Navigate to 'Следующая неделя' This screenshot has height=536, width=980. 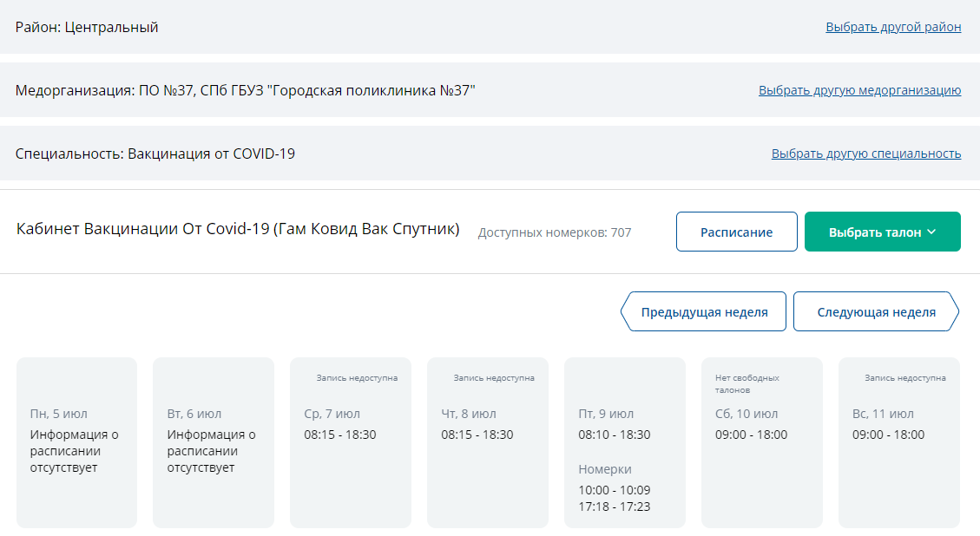(x=876, y=312)
